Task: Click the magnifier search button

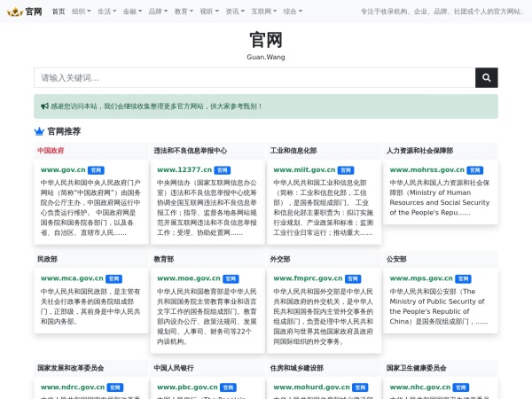Action: (487, 78)
